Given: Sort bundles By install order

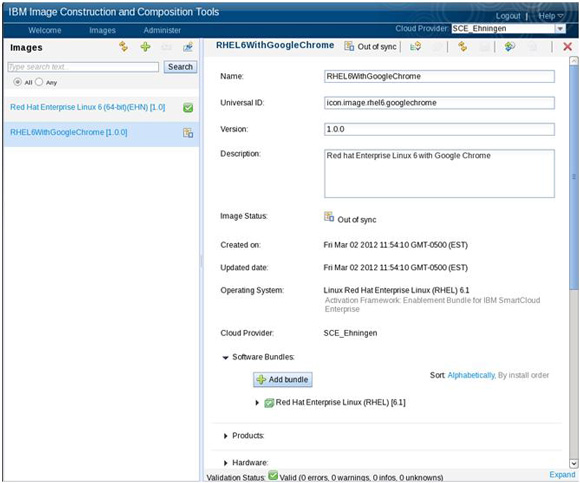Looking at the screenshot, I should 523,375.
